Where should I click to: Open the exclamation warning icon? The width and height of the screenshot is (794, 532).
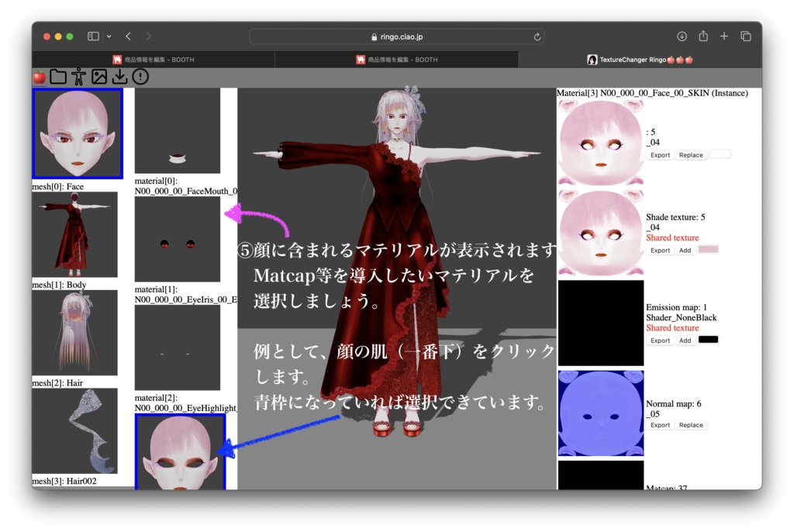coord(140,76)
